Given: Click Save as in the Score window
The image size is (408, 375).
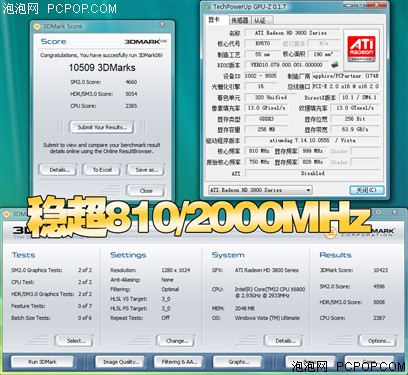Looking at the screenshot, I should [x=146, y=170].
